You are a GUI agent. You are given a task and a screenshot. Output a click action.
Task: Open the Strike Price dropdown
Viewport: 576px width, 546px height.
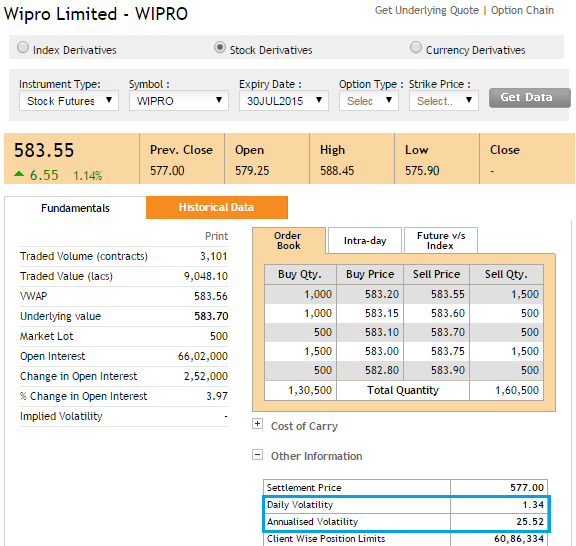(444, 100)
